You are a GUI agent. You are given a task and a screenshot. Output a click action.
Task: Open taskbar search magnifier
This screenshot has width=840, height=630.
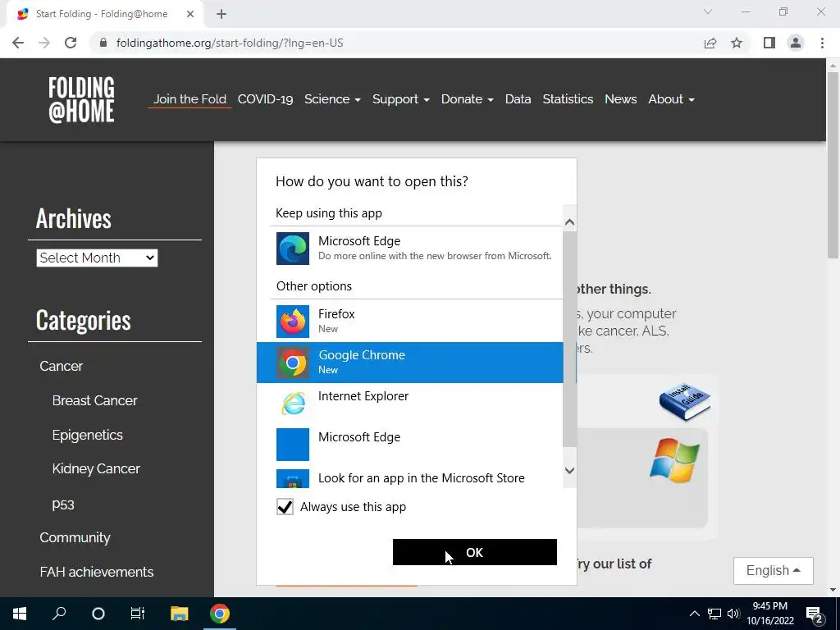click(59, 614)
